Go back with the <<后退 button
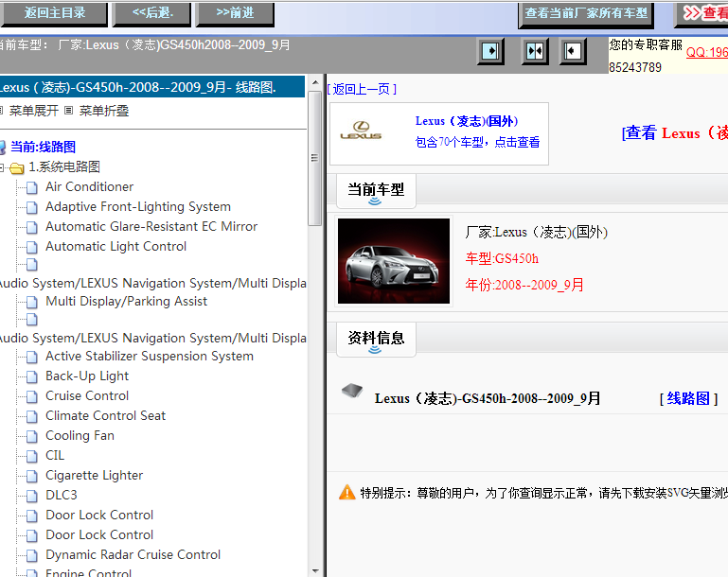Image resolution: width=728 pixels, height=577 pixels. point(151,13)
